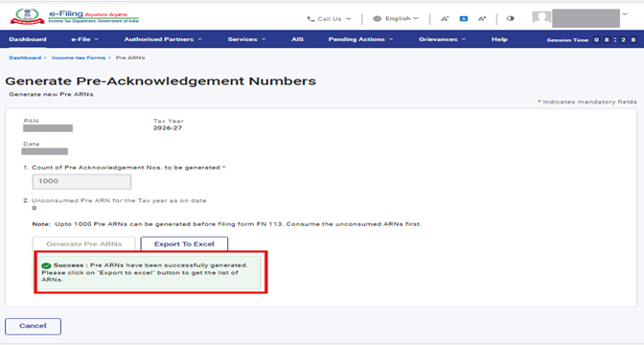The width and height of the screenshot is (644, 345).
Task: Click the user profile avatar
Action: tap(541, 17)
